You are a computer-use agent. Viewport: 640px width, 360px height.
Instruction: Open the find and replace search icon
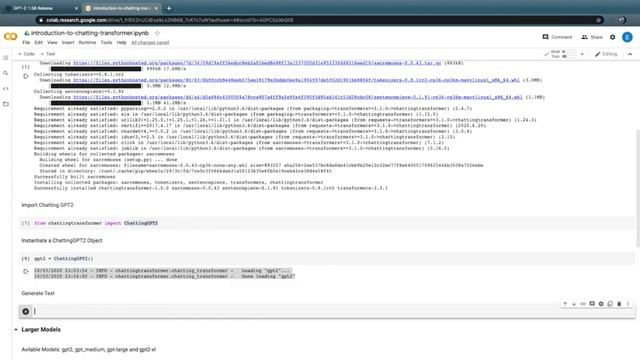click(6, 73)
